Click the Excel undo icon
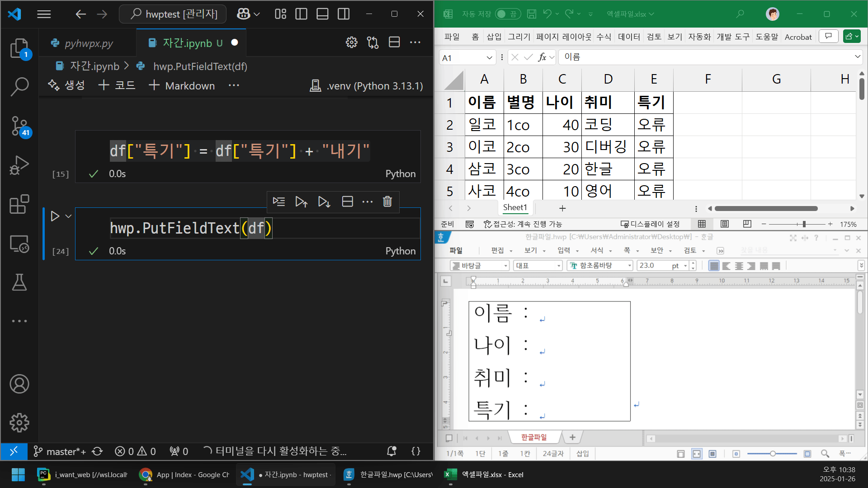 click(547, 14)
